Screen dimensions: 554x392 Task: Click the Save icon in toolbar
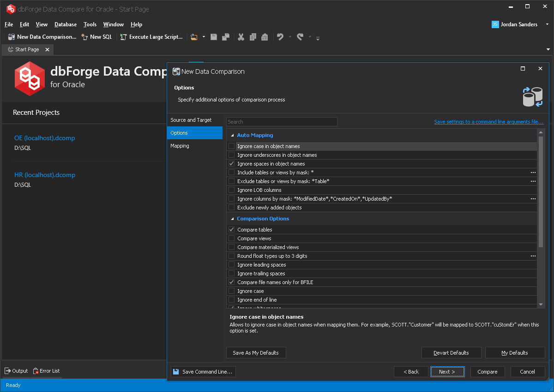214,37
